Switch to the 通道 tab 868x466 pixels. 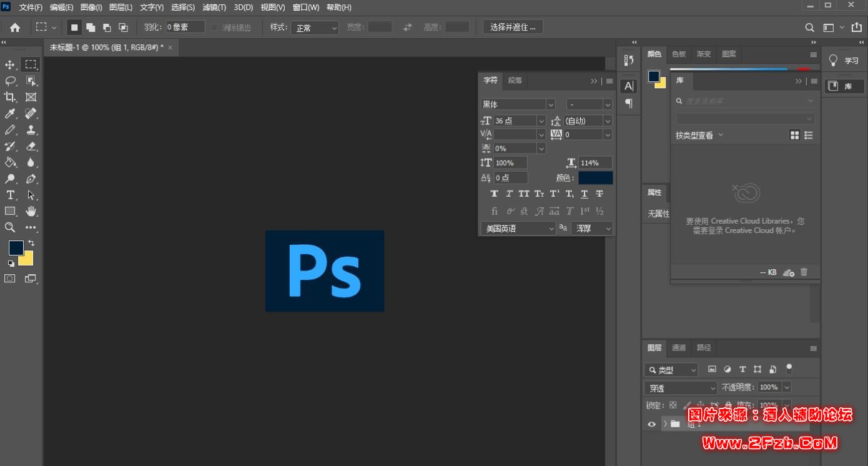pyautogui.click(x=679, y=348)
